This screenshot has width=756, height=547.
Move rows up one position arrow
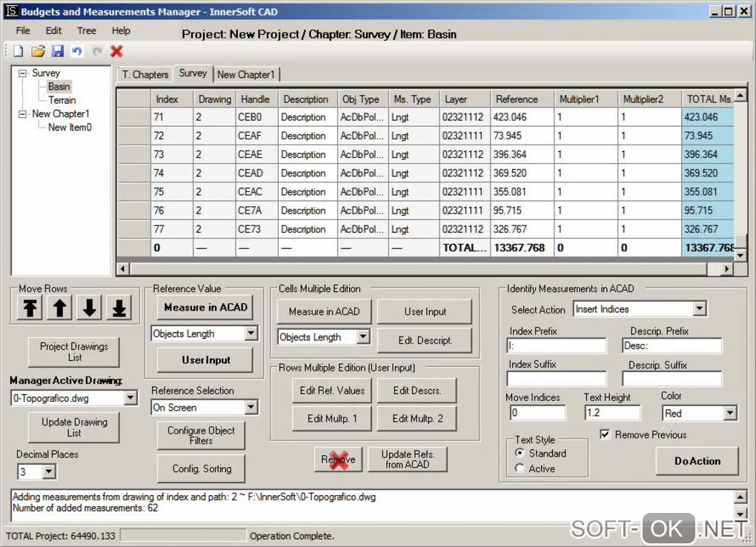click(x=60, y=308)
